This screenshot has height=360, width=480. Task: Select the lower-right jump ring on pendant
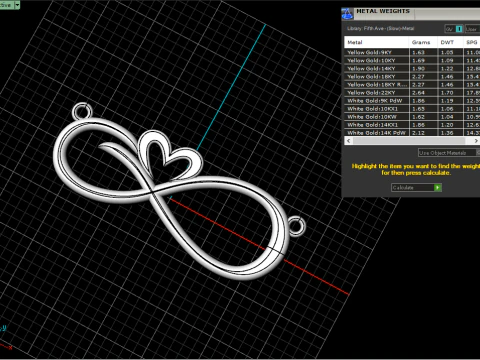tap(296, 226)
